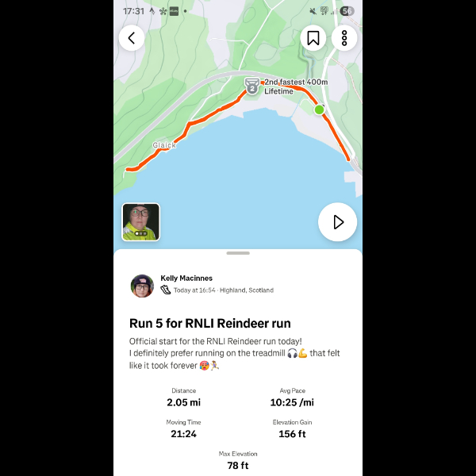Viewport: 476px width, 476px height.
Task: Tap the muted sound status icon
Action: coord(313,11)
